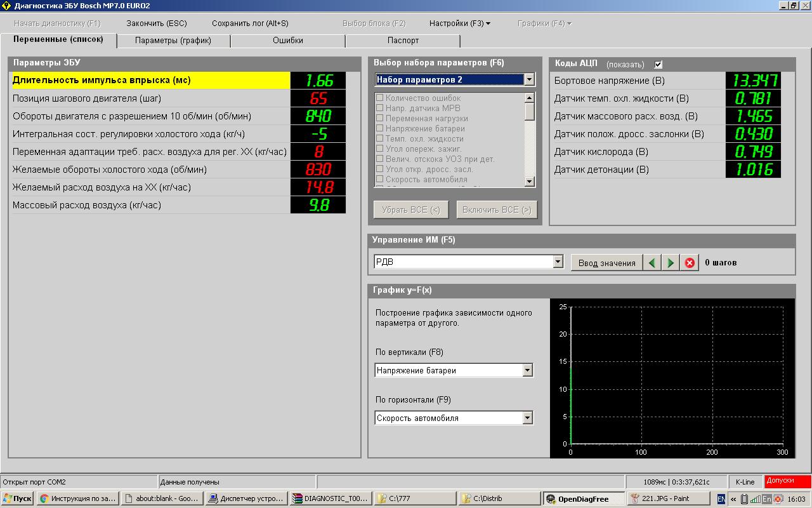812x508 pixels.
Task: Click the Ввод значения button
Action: pos(606,263)
